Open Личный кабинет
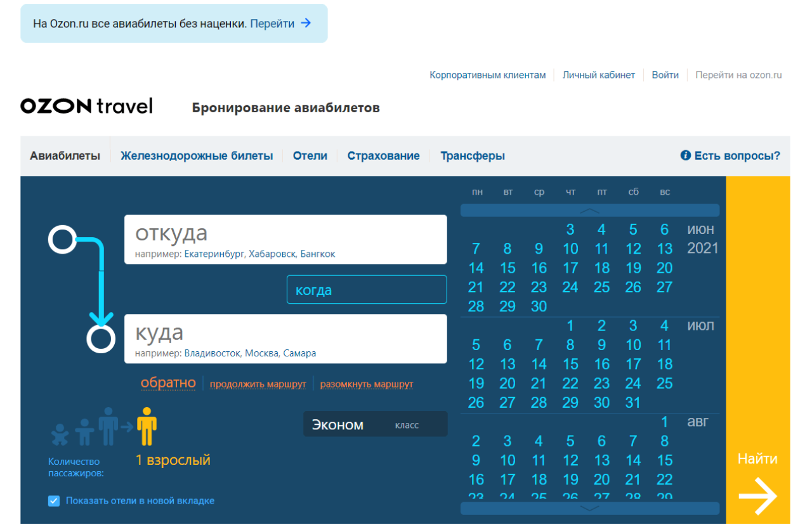 click(x=599, y=74)
